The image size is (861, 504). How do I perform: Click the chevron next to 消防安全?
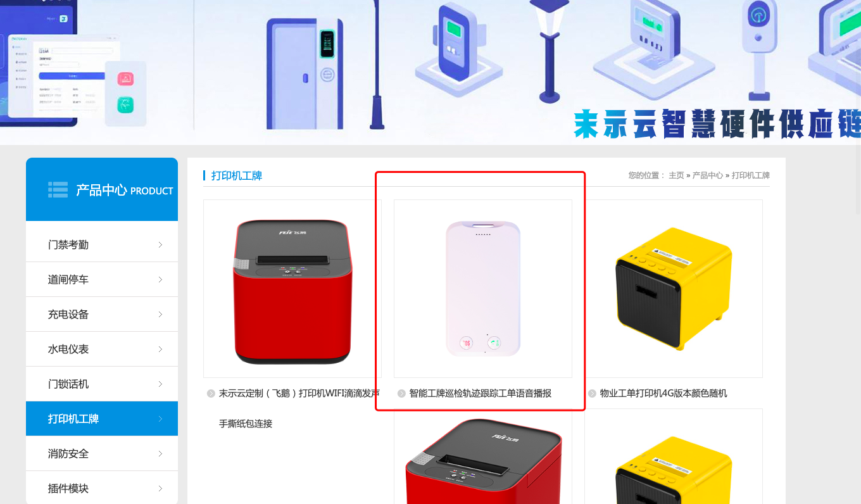click(x=160, y=453)
